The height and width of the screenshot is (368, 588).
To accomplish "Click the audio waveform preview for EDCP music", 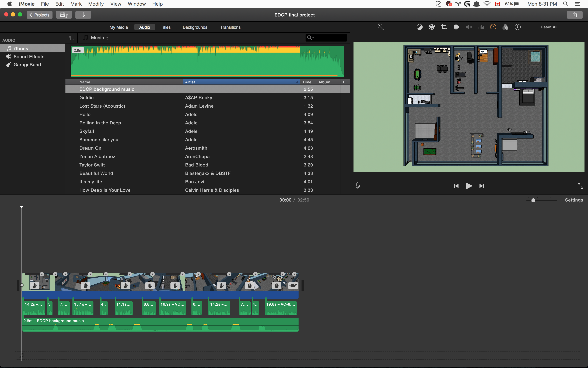I will click(208, 61).
